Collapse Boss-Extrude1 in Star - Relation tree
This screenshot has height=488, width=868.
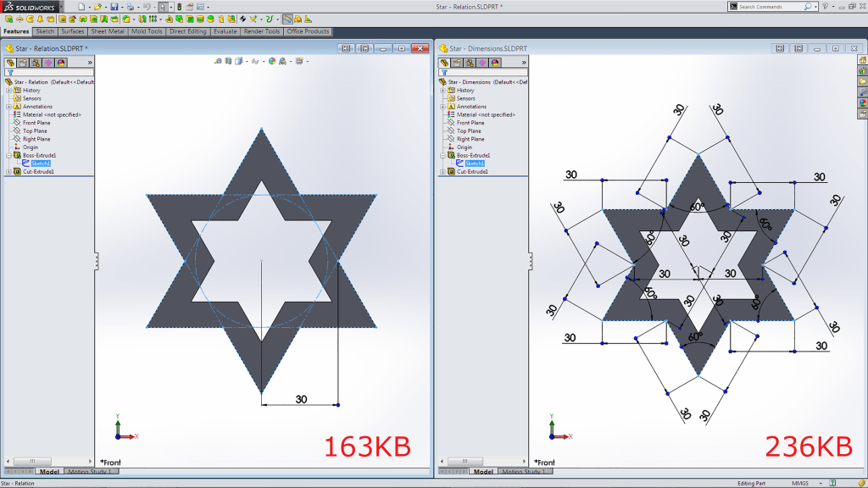tap(8, 155)
